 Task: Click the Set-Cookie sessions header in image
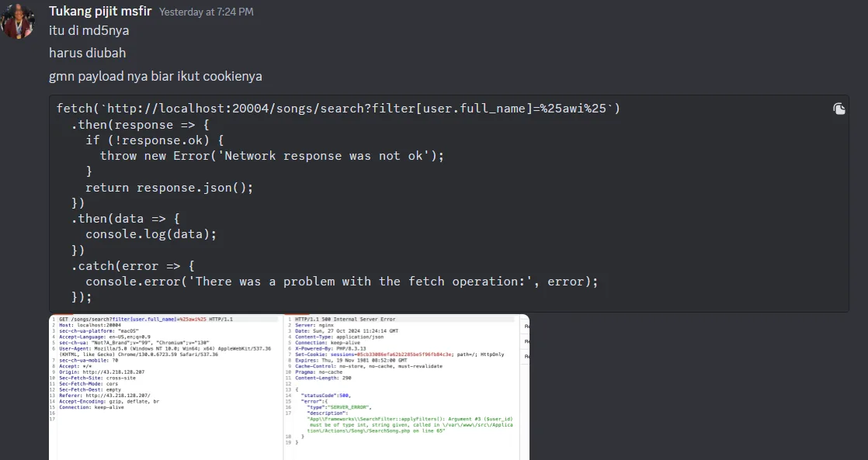point(400,355)
